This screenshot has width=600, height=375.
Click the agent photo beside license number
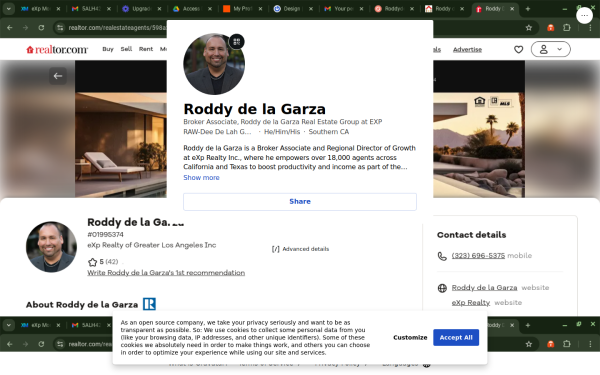tap(51, 247)
